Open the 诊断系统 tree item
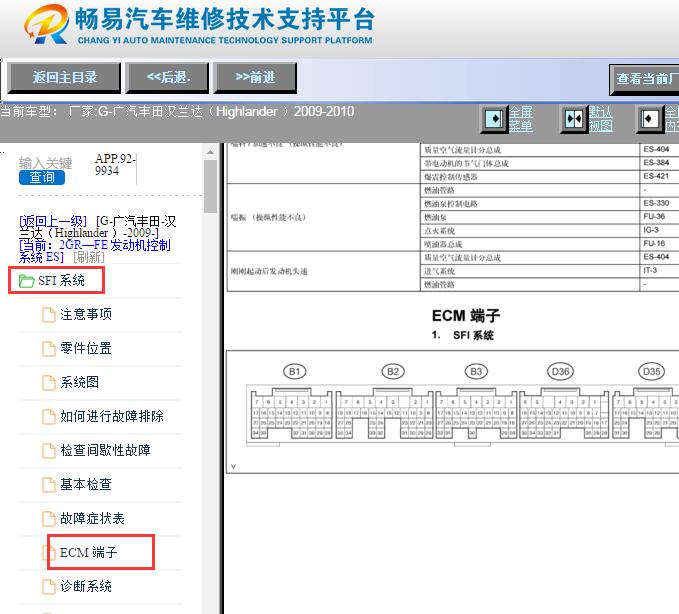The height and width of the screenshot is (614, 679). [x=86, y=587]
